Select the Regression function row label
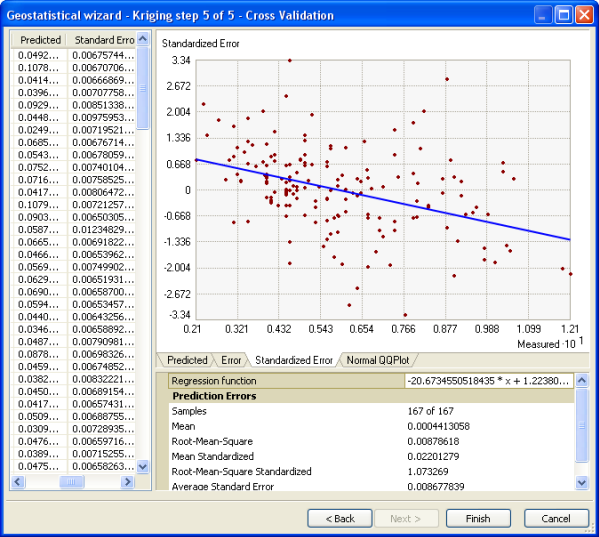The image size is (599, 537). coord(214,381)
